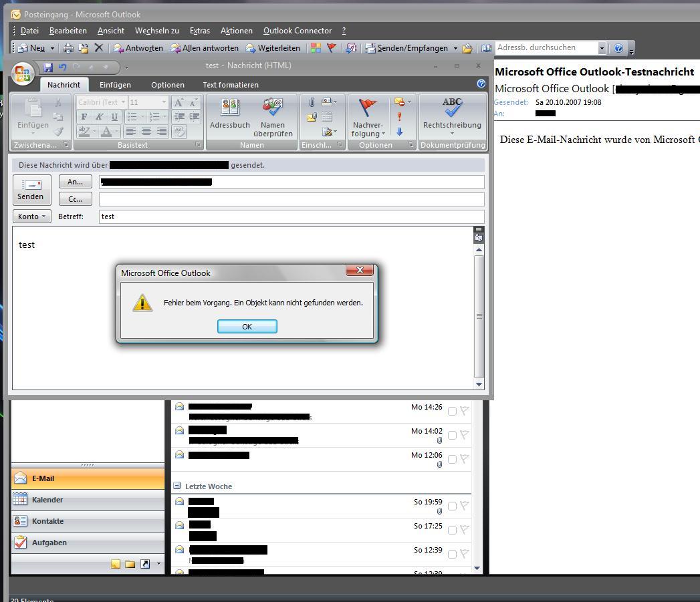The image size is (700, 602).
Task: Open the Extras menu
Action: pyautogui.click(x=199, y=31)
